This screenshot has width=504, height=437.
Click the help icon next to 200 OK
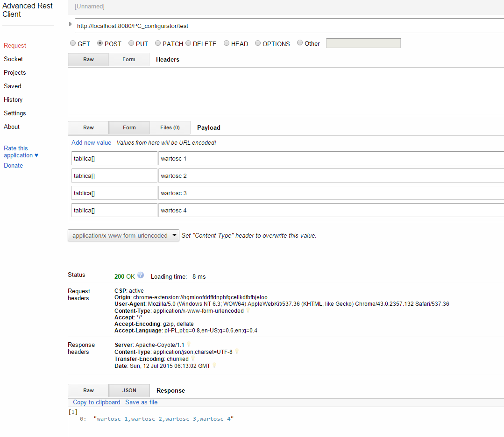click(141, 275)
